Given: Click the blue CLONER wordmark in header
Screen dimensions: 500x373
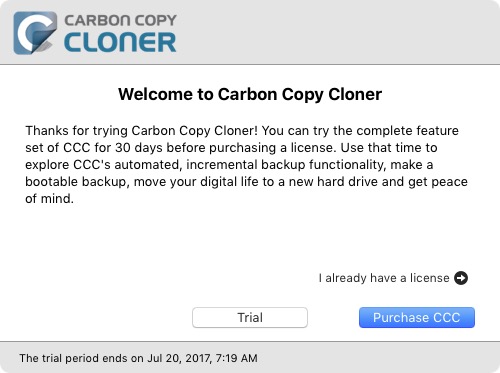Looking at the screenshot, I should pos(120,42).
